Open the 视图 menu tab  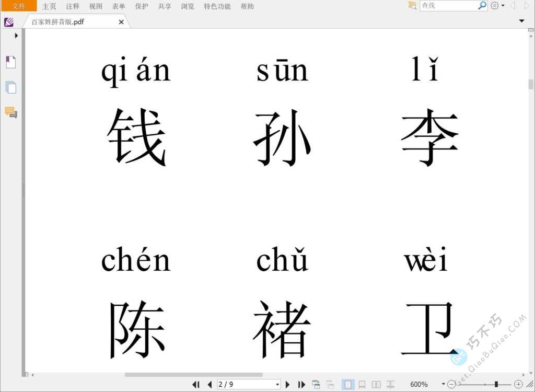96,6
